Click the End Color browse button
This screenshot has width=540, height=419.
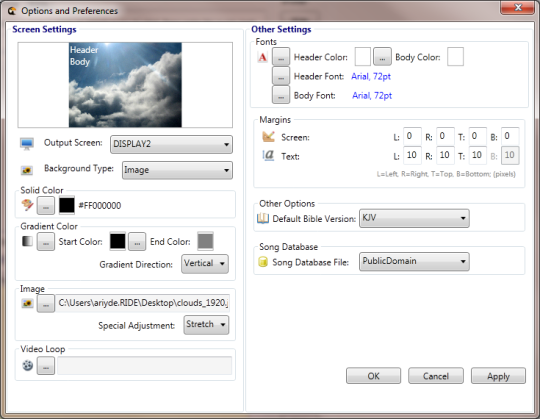tap(137, 241)
